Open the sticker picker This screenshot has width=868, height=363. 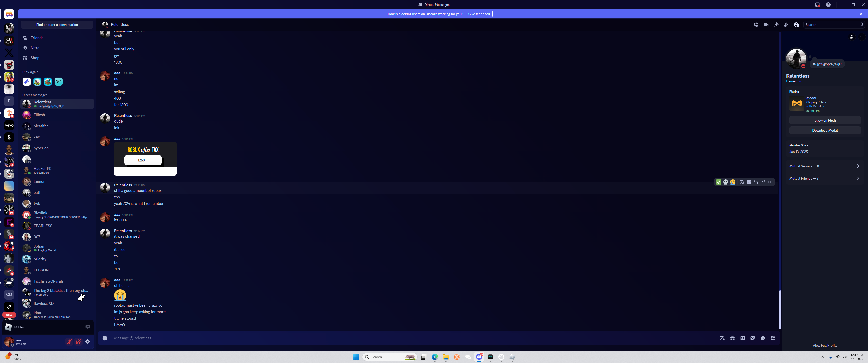752,338
